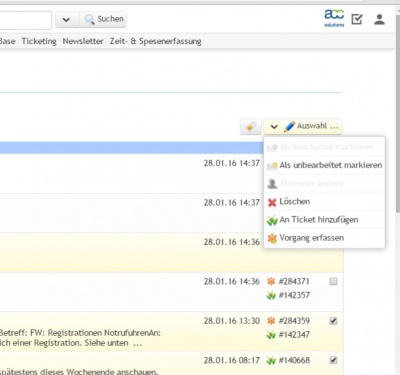Image resolution: width=400 pixels, height=375 pixels.
Task: Click the pin icon button beside Auswahl
Action: click(251, 127)
